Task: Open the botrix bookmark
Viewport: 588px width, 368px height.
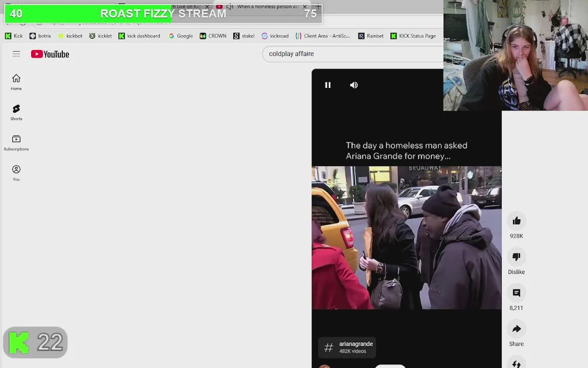Action: click(40, 36)
